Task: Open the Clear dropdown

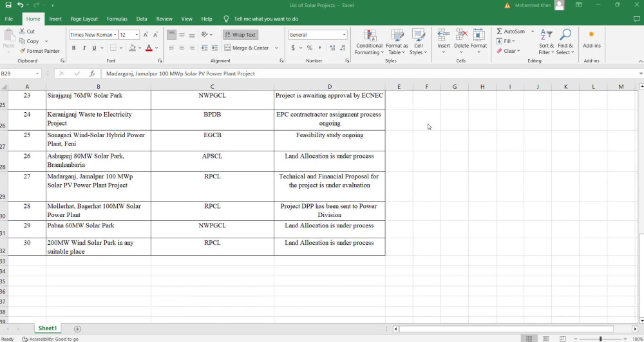Action: tap(509, 51)
